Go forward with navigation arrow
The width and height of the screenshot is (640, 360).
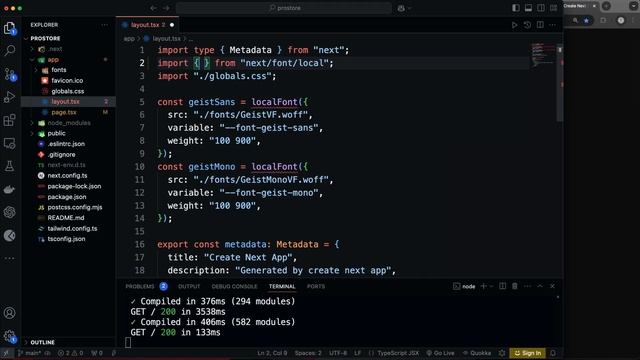[167, 8]
